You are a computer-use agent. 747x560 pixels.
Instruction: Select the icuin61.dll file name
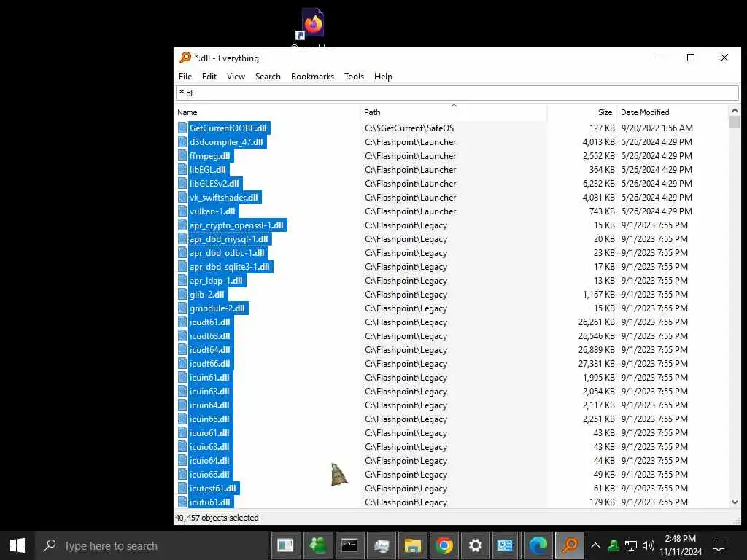(209, 377)
